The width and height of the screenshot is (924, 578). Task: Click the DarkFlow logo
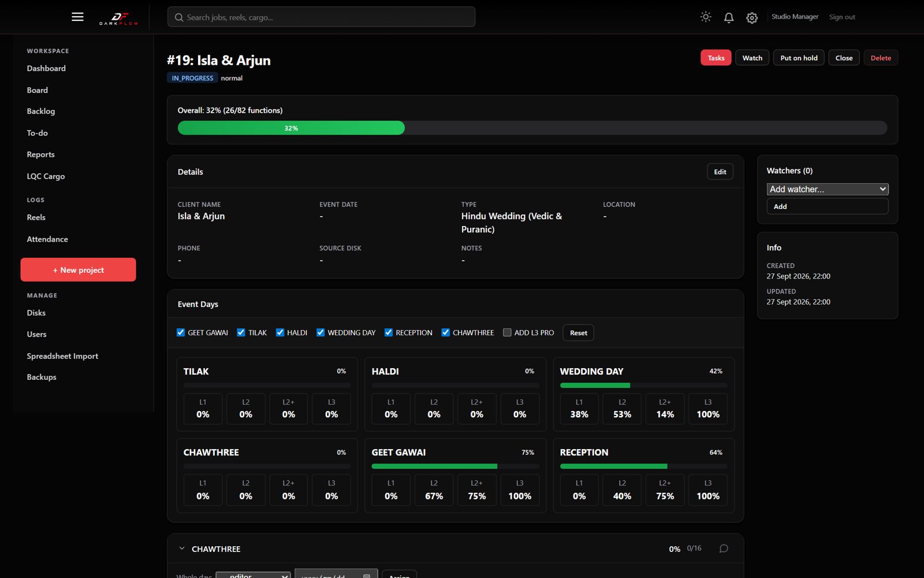[x=118, y=18]
